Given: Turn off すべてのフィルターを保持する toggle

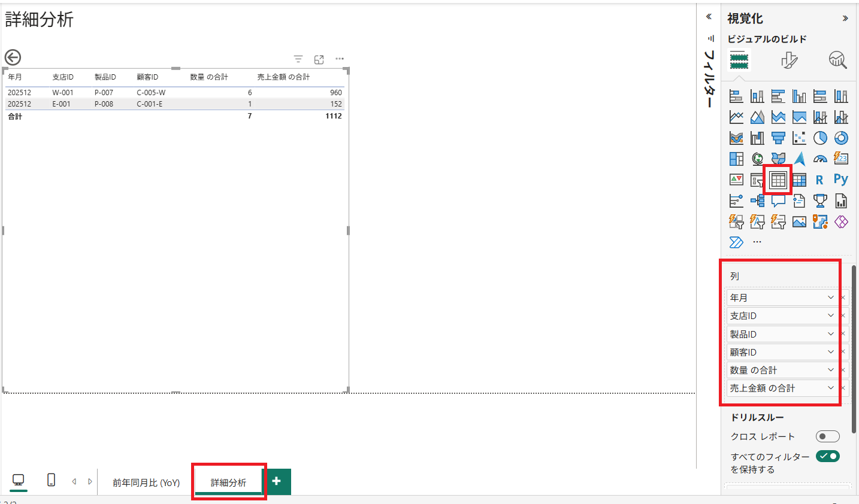Looking at the screenshot, I should tap(827, 456).
